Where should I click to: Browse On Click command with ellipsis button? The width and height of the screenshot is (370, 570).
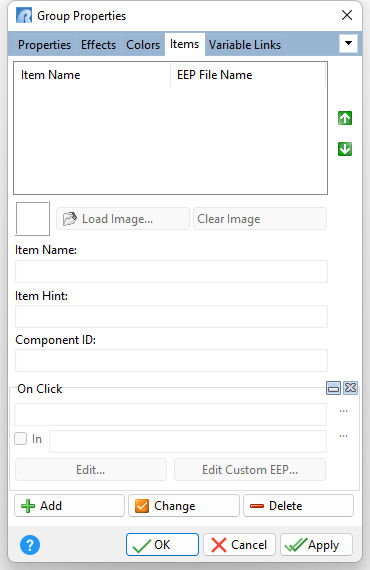click(343, 411)
